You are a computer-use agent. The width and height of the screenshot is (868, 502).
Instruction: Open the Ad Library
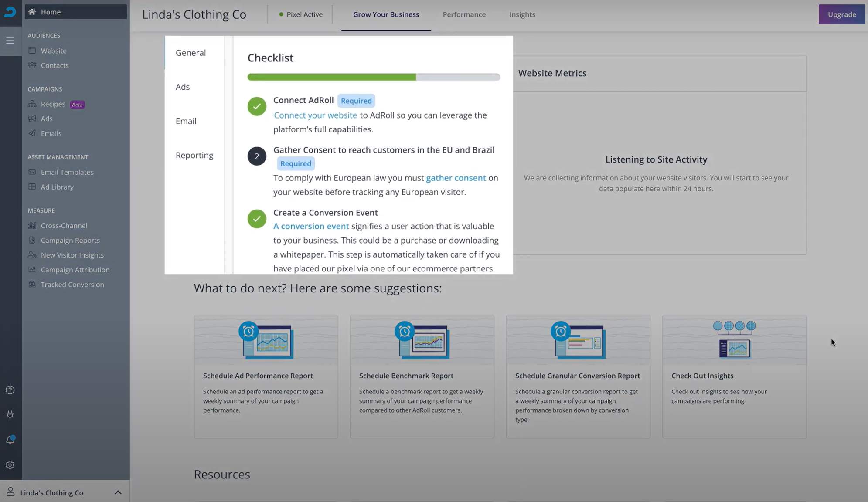pyautogui.click(x=57, y=187)
